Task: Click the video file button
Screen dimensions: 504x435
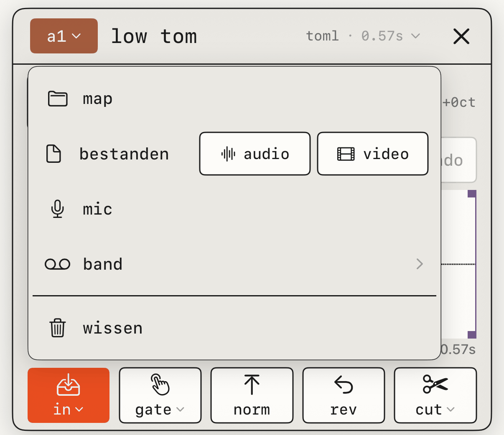Action: 373,154
